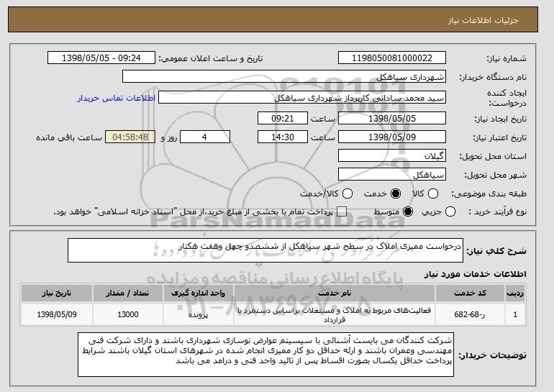The width and height of the screenshot is (554, 392).
Task: Select the خدمت radio button
Action: (x=396, y=193)
